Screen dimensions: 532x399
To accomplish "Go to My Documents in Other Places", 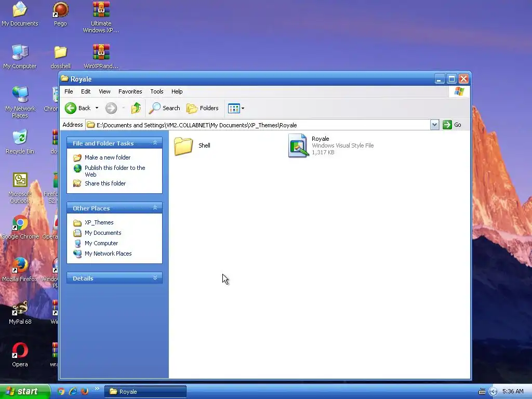I will [103, 233].
